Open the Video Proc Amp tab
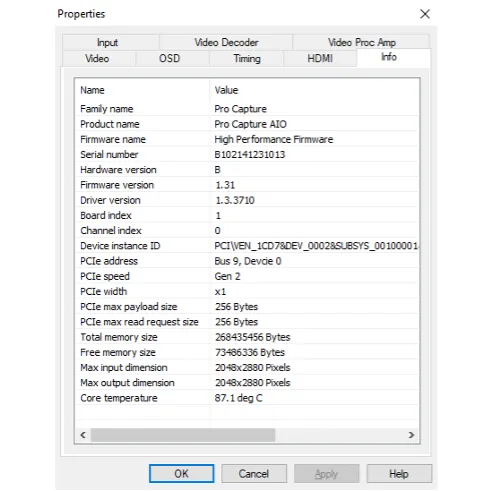The image size is (491, 491). click(x=361, y=42)
